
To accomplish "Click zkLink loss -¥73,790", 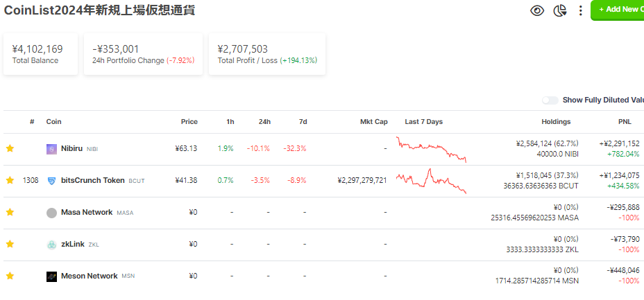I will click(x=625, y=239).
